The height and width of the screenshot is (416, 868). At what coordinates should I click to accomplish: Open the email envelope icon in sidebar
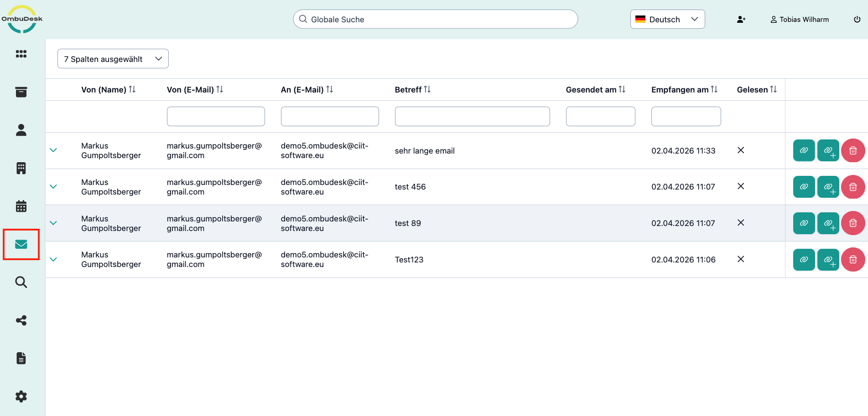tap(21, 244)
